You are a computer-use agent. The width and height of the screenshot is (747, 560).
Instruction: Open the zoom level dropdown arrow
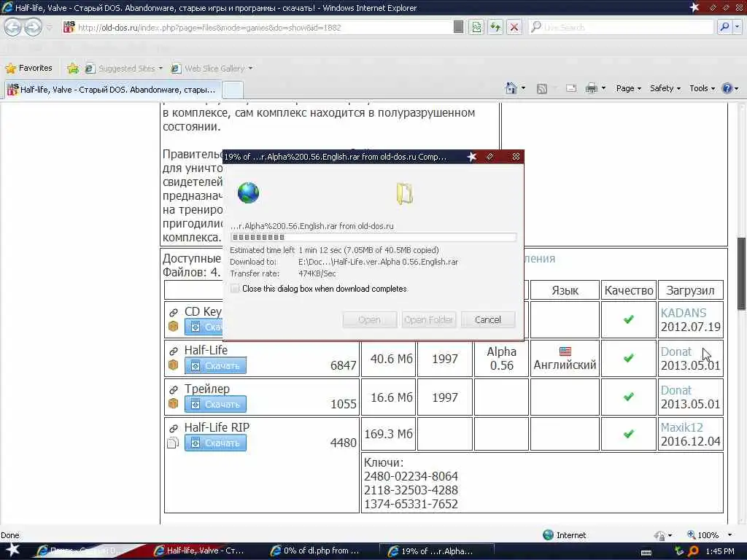(x=729, y=535)
